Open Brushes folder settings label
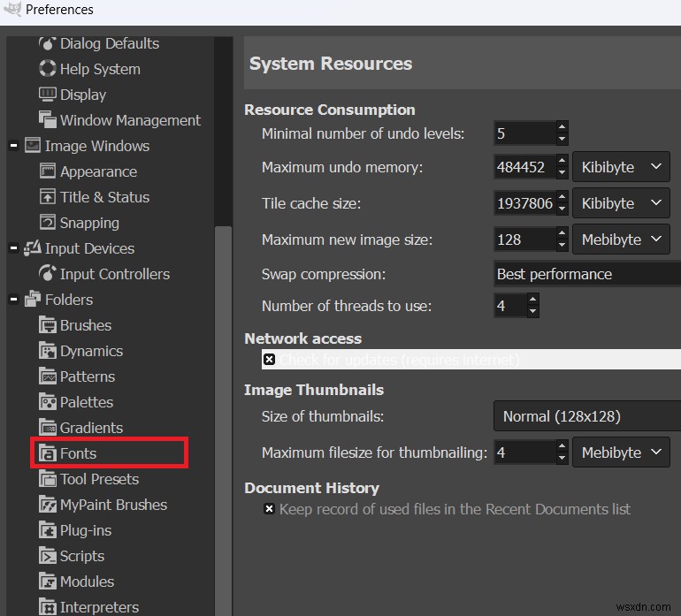The height and width of the screenshot is (616, 681). [86, 325]
